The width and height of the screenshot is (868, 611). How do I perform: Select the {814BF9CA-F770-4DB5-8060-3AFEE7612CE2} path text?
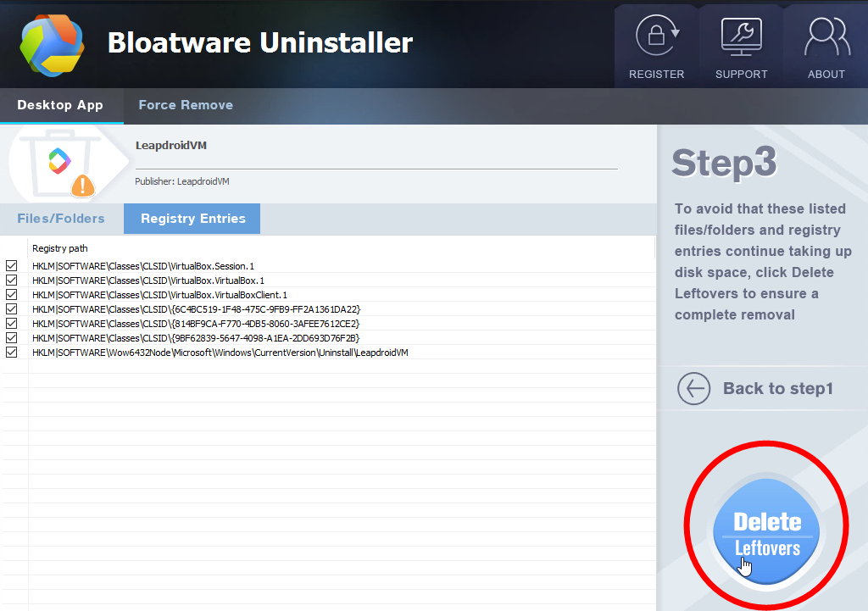point(196,324)
